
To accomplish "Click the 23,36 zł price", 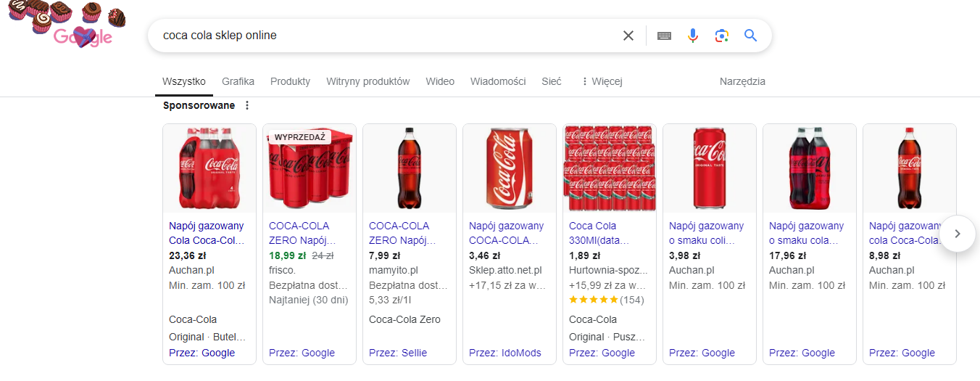I will (187, 255).
